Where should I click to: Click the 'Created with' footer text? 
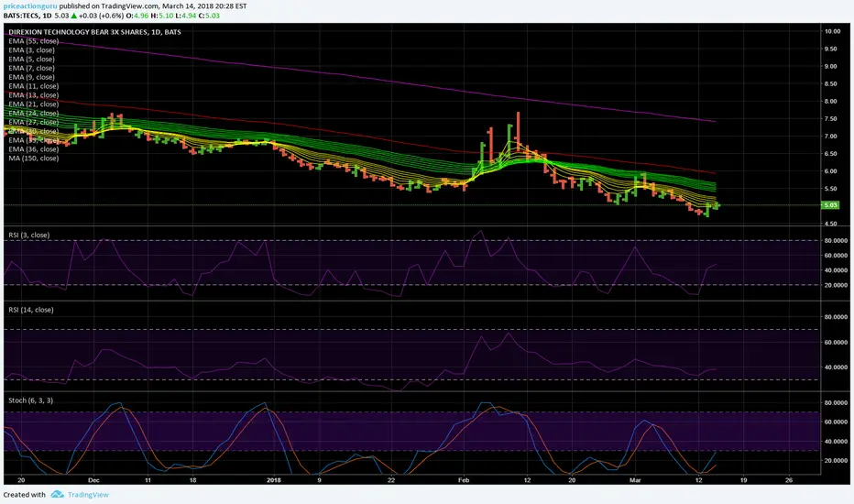pos(25,495)
